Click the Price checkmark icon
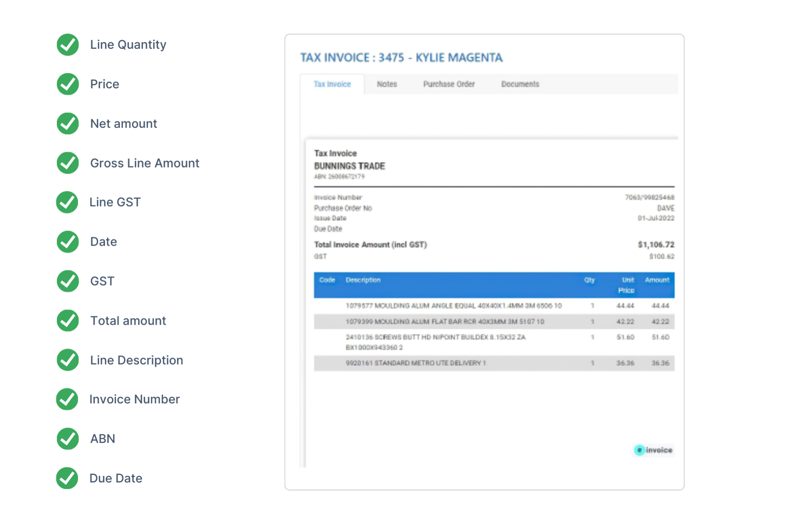812x522 pixels. pos(67,84)
